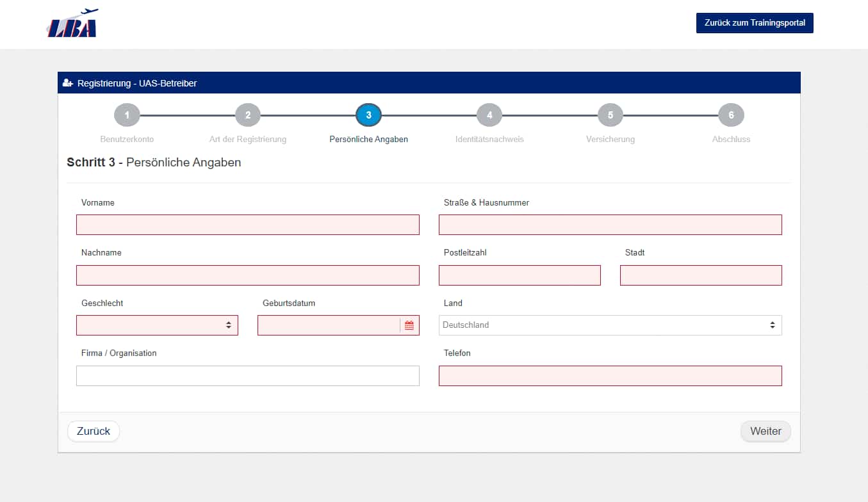Open the Land dropdown showing Deutschland
Viewport: 868px width, 502px height.
tap(610, 325)
